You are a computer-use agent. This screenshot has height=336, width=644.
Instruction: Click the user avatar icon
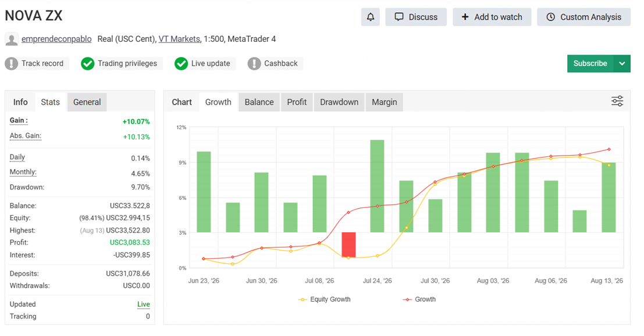[x=12, y=40]
